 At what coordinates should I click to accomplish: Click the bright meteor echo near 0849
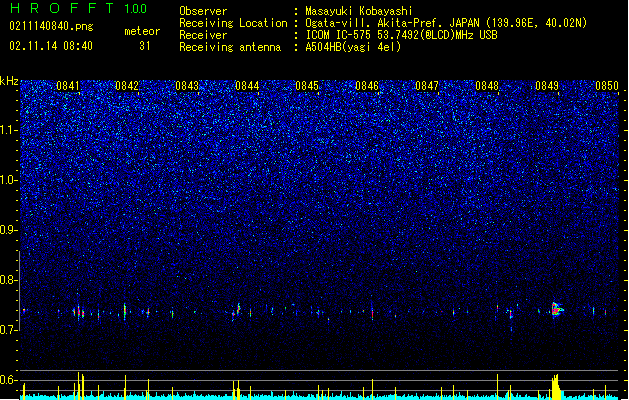(x=557, y=309)
